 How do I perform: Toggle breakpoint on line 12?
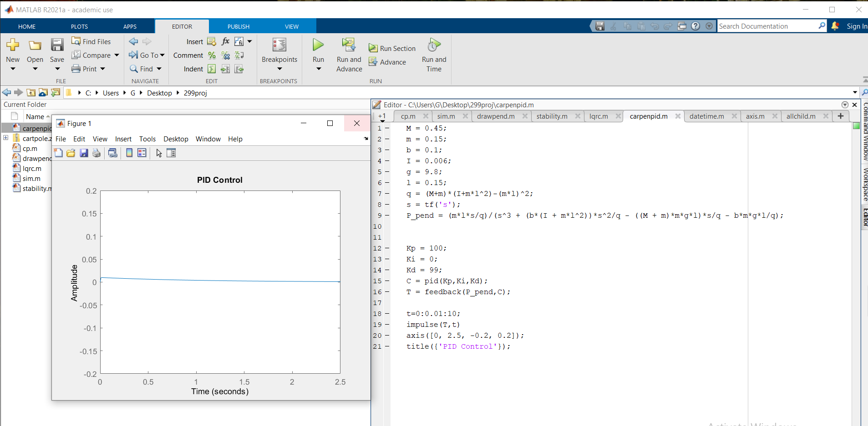coord(387,248)
